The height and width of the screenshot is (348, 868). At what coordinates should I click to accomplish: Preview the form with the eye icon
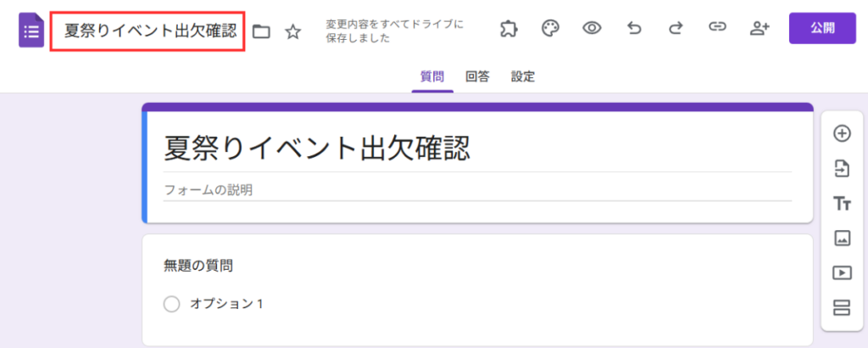pyautogui.click(x=592, y=28)
